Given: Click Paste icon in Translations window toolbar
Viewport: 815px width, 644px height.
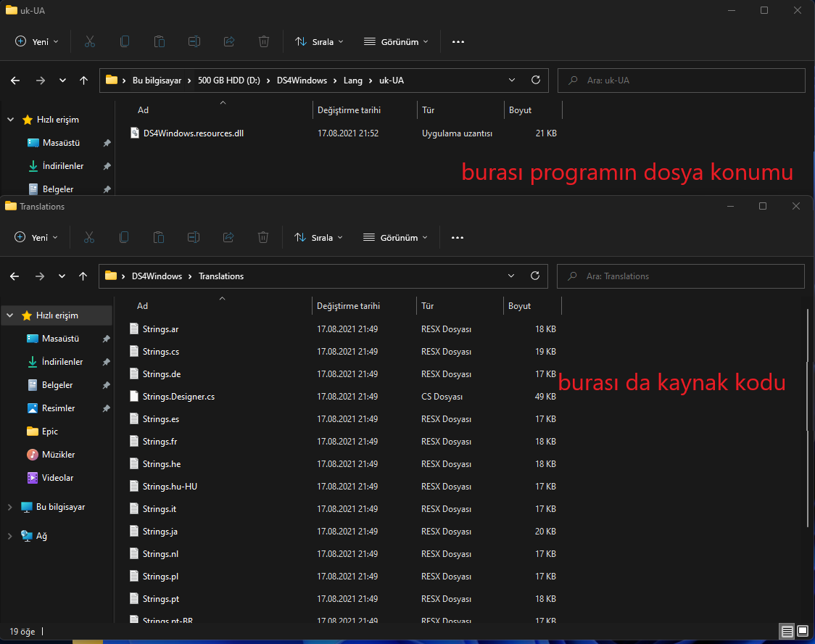Looking at the screenshot, I should click(x=159, y=238).
